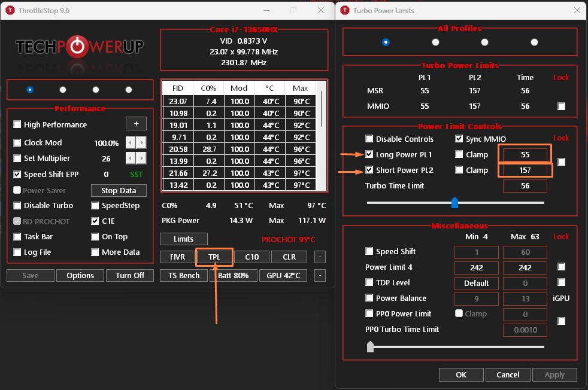Screen dimensions: 588x390
Task: Click OK in Turbo Power Limits
Action: [x=460, y=375]
